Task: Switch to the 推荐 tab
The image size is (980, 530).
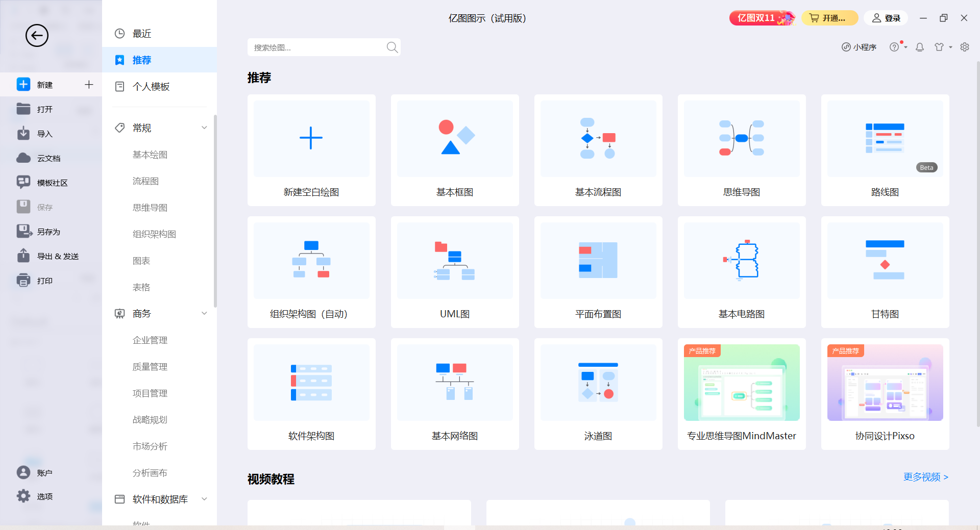Action: pyautogui.click(x=159, y=60)
